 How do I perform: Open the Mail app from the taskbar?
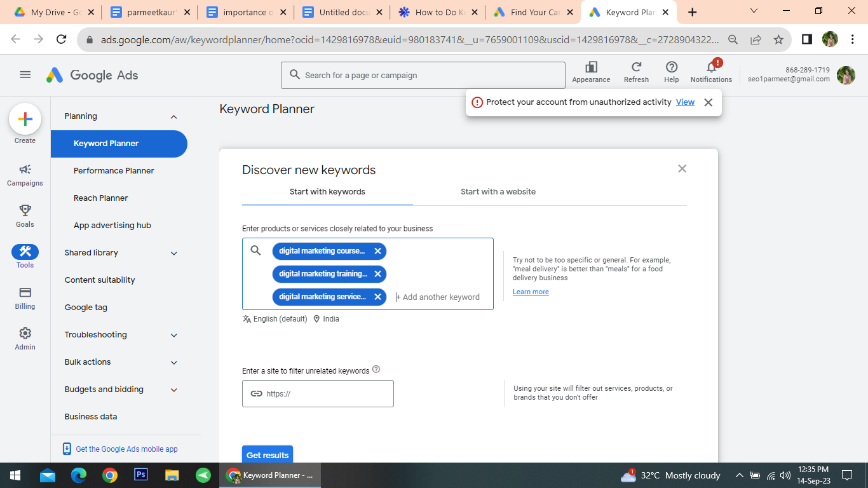(x=47, y=475)
